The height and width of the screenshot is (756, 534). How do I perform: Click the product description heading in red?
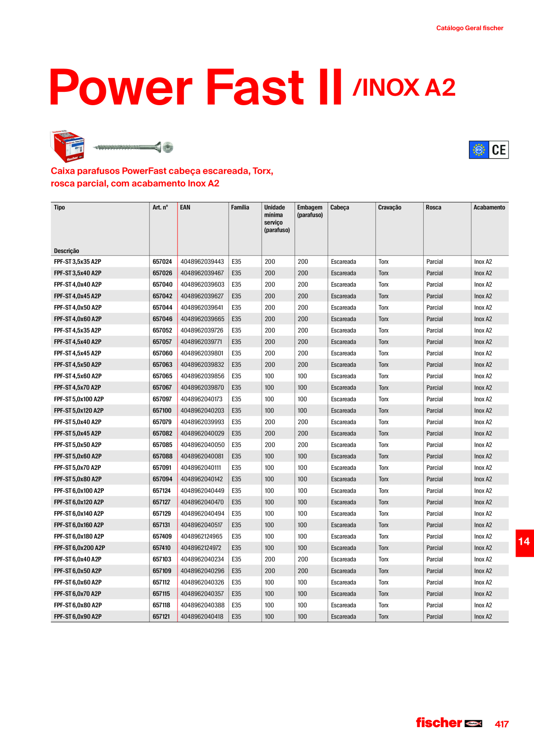(x=162, y=177)
